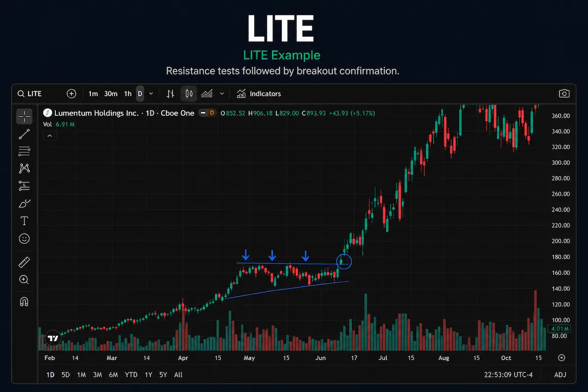Collapse the indicator legend chevron
588x392 pixels.
click(x=50, y=136)
